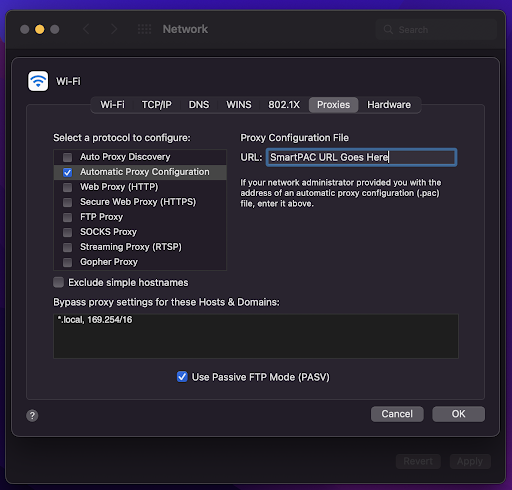Image resolution: width=512 pixels, height=490 pixels.
Task: Switch to the Wi-Fi tab
Action: coord(112,105)
